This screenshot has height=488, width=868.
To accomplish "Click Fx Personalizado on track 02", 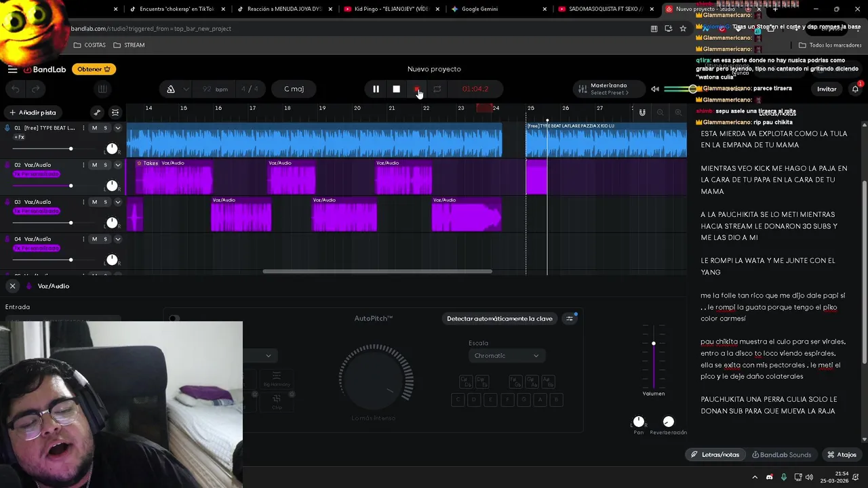I will [x=36, y=174].
